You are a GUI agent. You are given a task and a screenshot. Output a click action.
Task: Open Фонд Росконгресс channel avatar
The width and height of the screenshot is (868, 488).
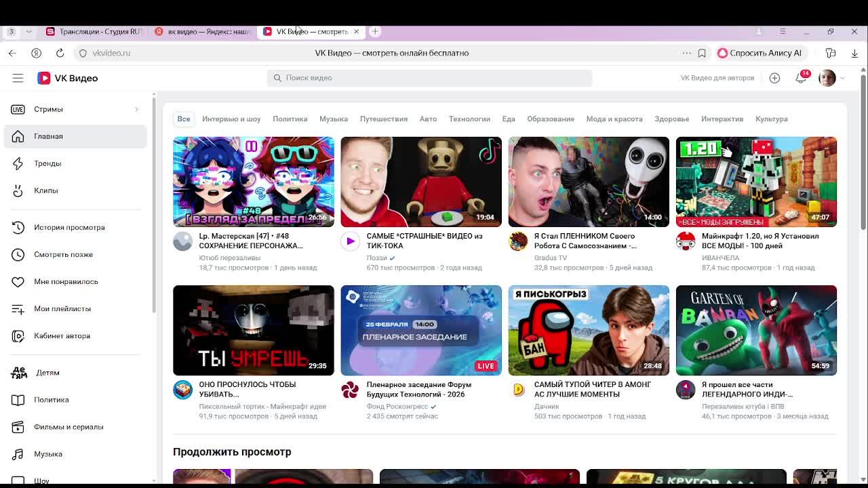tap(350, 390)
